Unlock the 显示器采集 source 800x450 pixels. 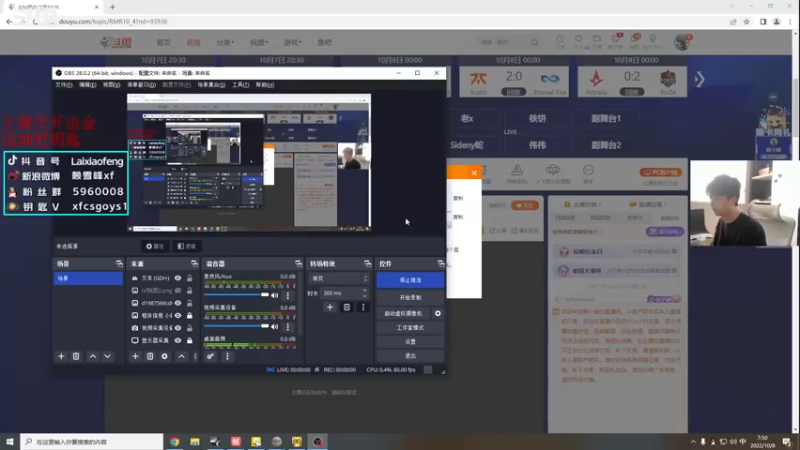click(x=189, y=340)
